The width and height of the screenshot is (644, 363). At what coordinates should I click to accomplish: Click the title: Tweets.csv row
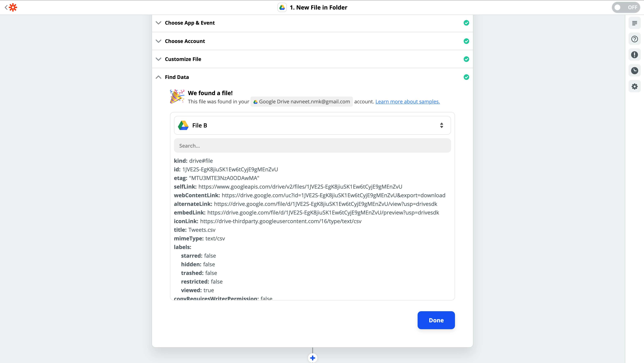[194, 230]
